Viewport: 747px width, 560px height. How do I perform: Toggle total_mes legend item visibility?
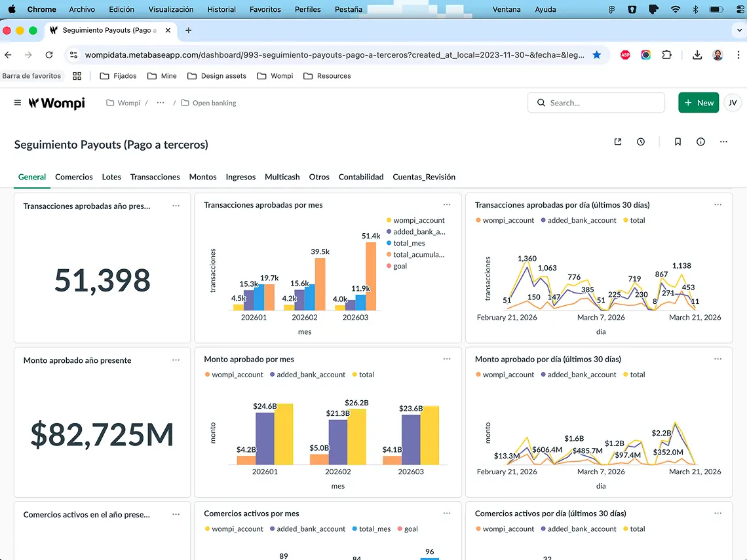pos(409,243)
